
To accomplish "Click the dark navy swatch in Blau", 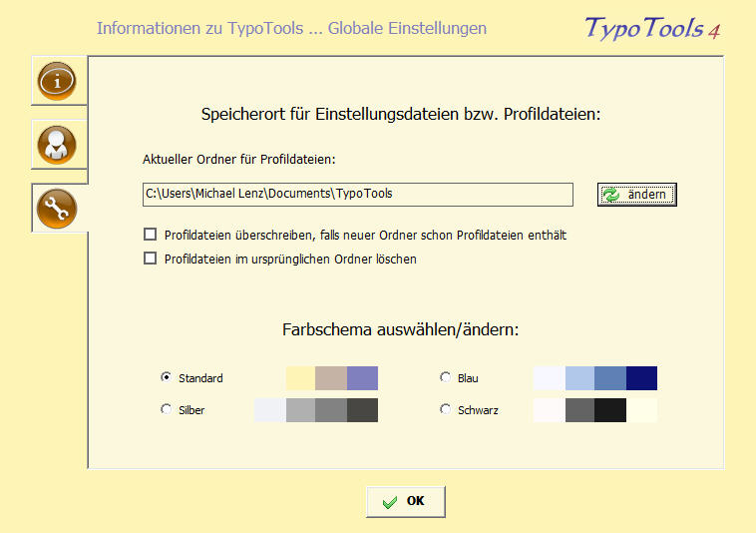I will pyautogui.click(x=641, y=378).
